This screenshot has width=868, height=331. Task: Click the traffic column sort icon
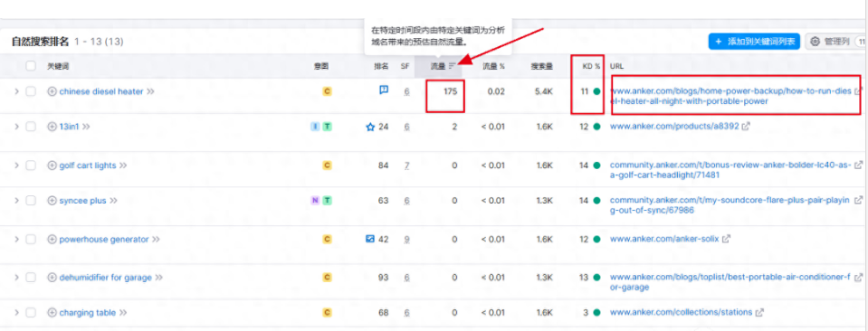tap(453, 66)
